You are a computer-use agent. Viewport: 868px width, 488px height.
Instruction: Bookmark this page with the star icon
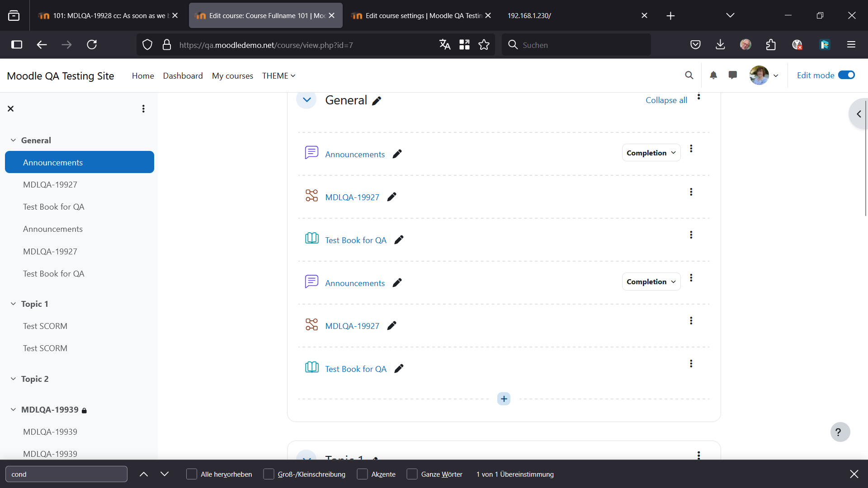tap(484, 45)
